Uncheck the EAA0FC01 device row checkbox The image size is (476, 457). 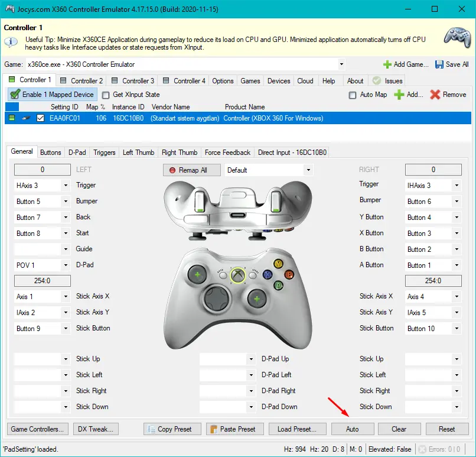point(40,118)
